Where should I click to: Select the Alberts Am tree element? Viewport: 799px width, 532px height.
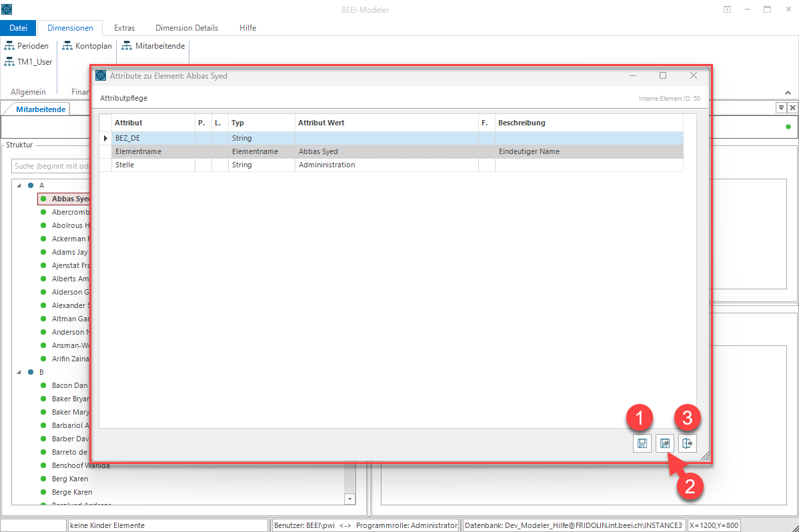pos(70,279)
